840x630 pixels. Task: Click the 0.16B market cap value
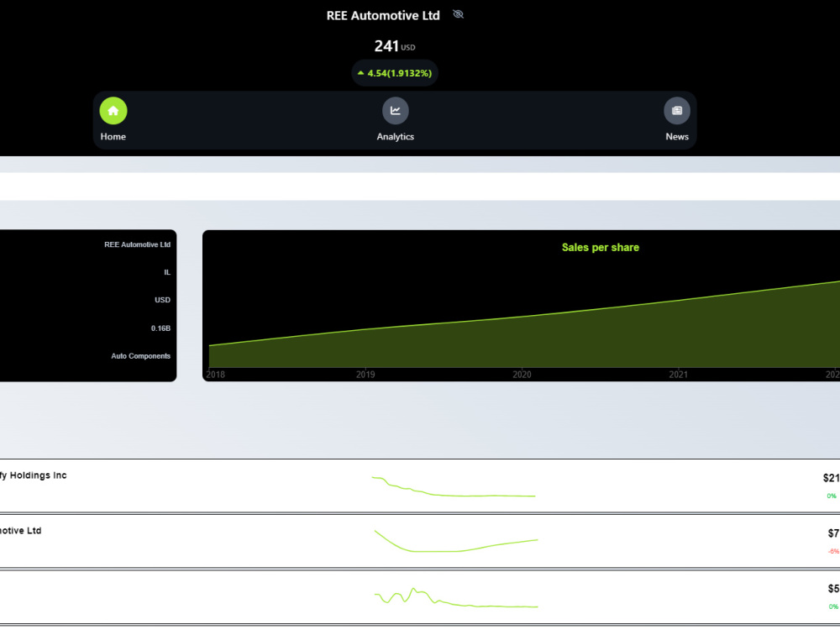160,328
